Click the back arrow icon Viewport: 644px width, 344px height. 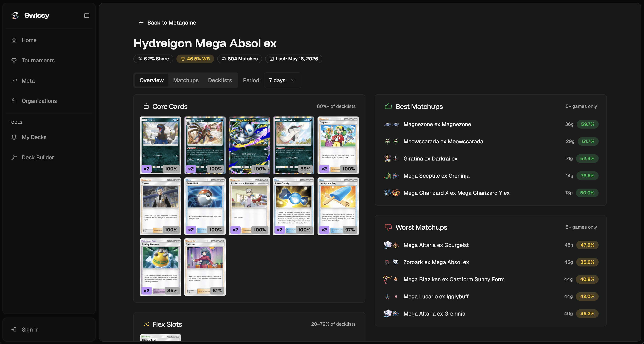pos(141,23)
